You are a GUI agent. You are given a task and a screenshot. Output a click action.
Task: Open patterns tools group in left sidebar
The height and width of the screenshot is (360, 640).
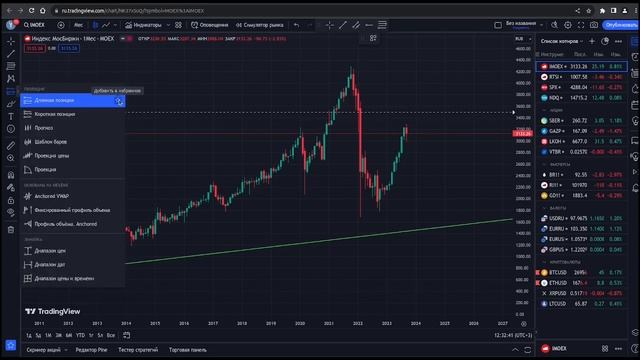[11, 78]
